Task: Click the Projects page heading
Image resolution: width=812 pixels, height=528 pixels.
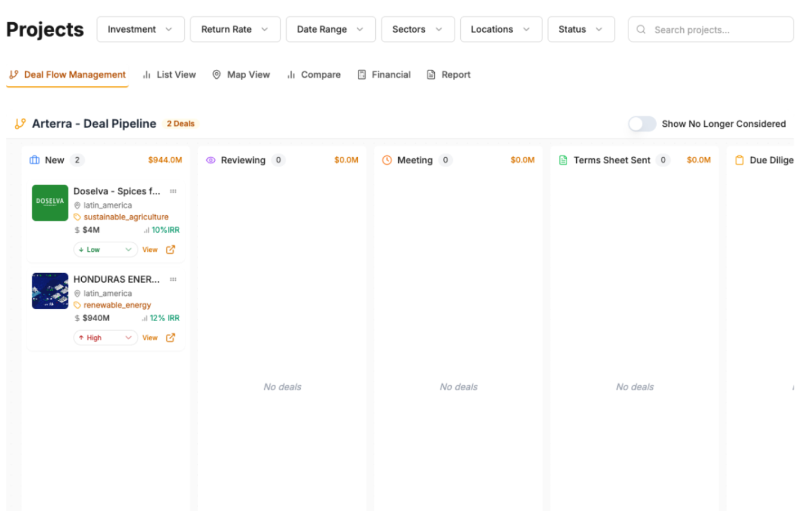Action: (45, 29)
